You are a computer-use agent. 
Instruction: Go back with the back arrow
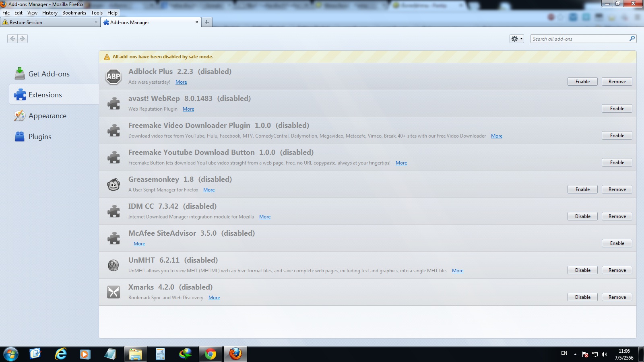point(12,39)
